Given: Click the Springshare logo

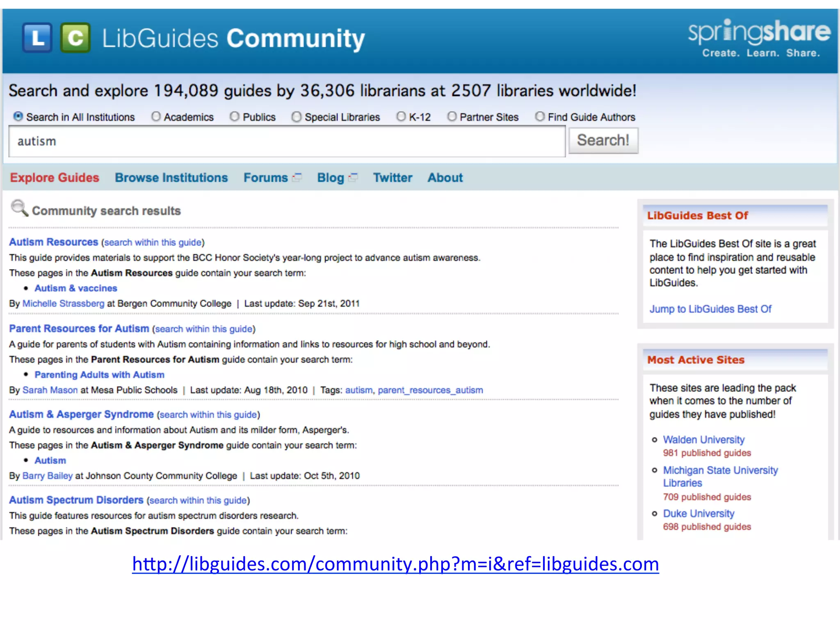Looking at the screenshot, I should coord(759,38).
